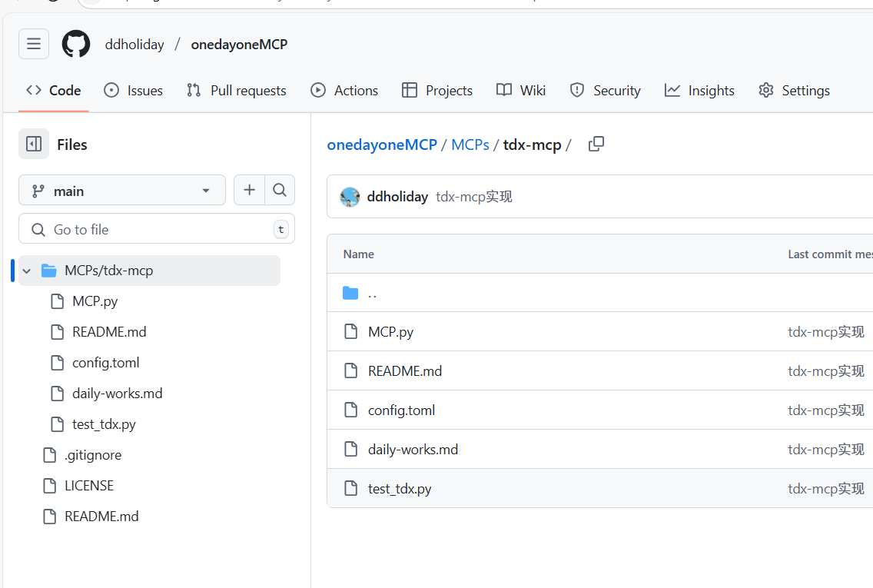This screenshot has width=873, height=588.
Task: Click the parent directory folder icon
Action: pos(350,293)
